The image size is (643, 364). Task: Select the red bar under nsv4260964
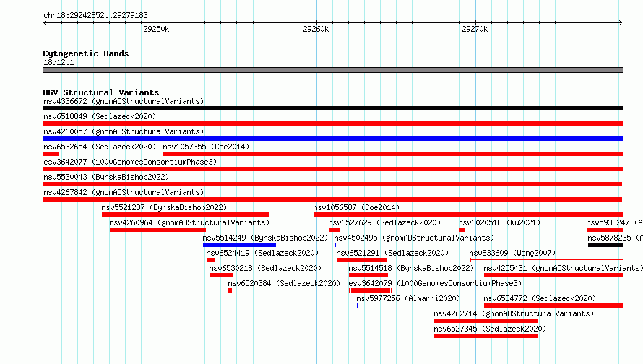point(157,230)
